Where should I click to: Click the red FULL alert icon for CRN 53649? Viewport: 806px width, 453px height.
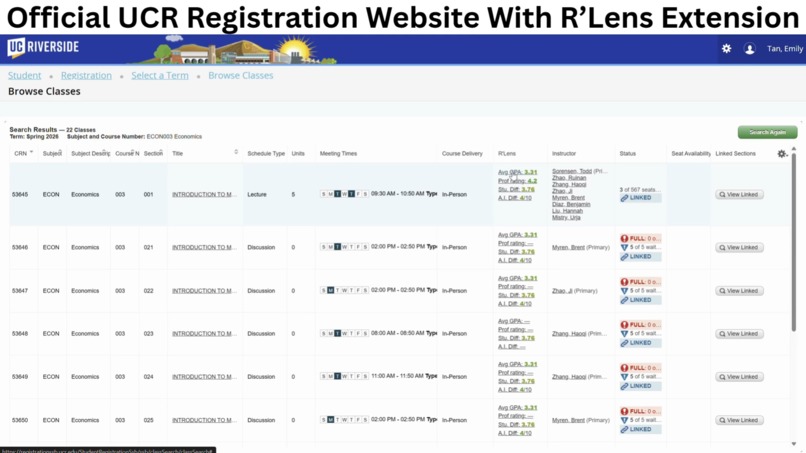(625, 368)
